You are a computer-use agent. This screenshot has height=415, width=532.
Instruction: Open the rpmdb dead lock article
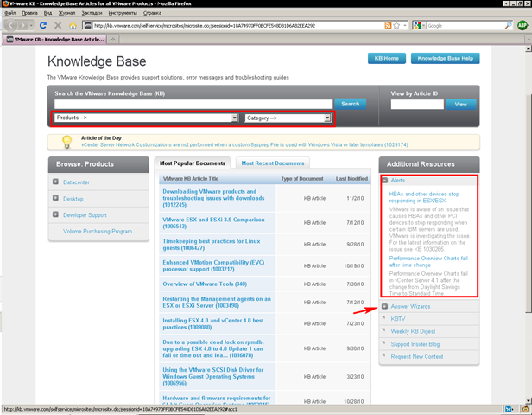213,348
